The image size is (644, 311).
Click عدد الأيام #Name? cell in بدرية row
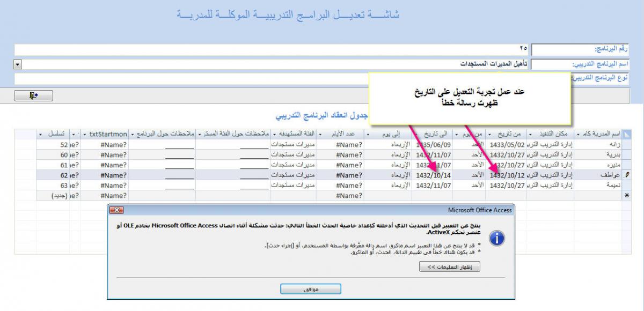point(340,154)
